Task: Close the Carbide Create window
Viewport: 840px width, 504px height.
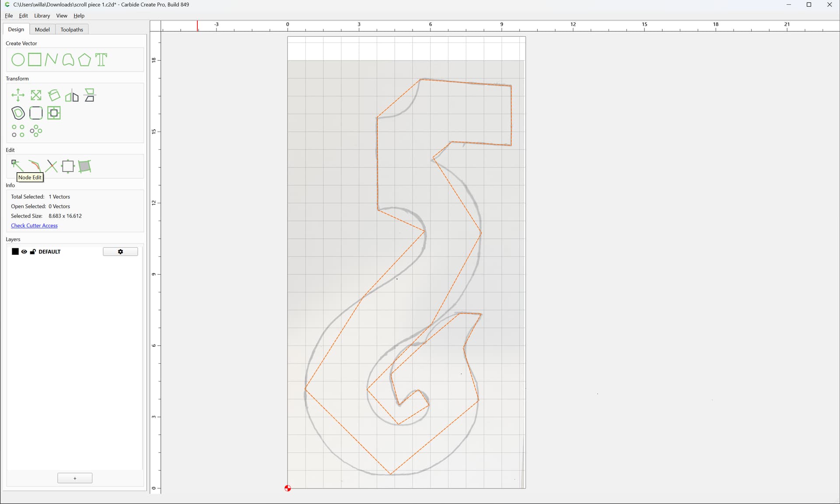Action: coord(829,5)
